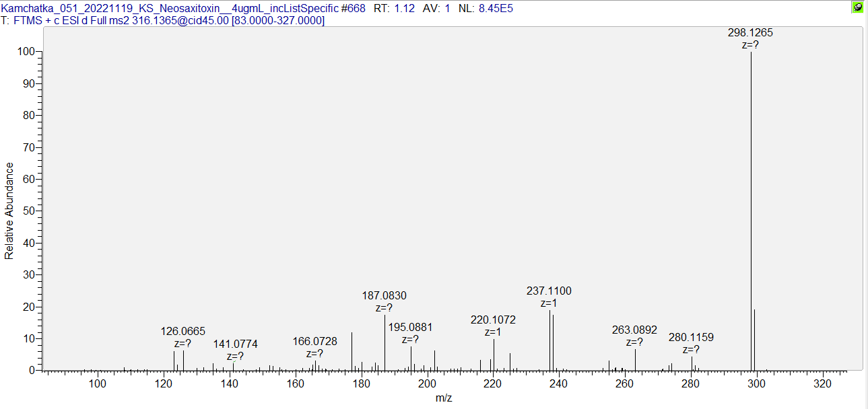Viewport: 868px width, 409px height.
Task: Click the 195.0881 peak label
Action: pos(410,328)
